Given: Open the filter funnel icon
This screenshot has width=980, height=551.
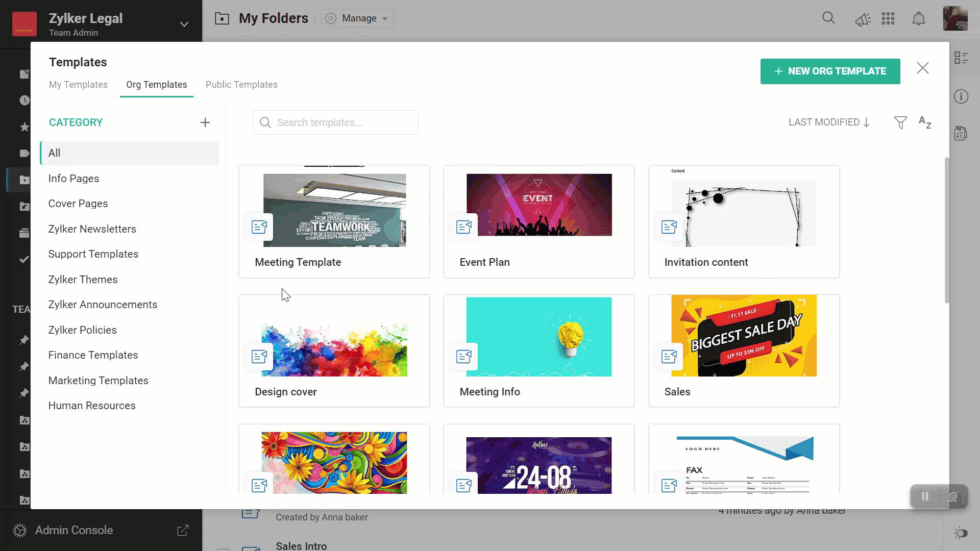Looking at the screenshot, I should pyautogui.click(x=900, y=122).
